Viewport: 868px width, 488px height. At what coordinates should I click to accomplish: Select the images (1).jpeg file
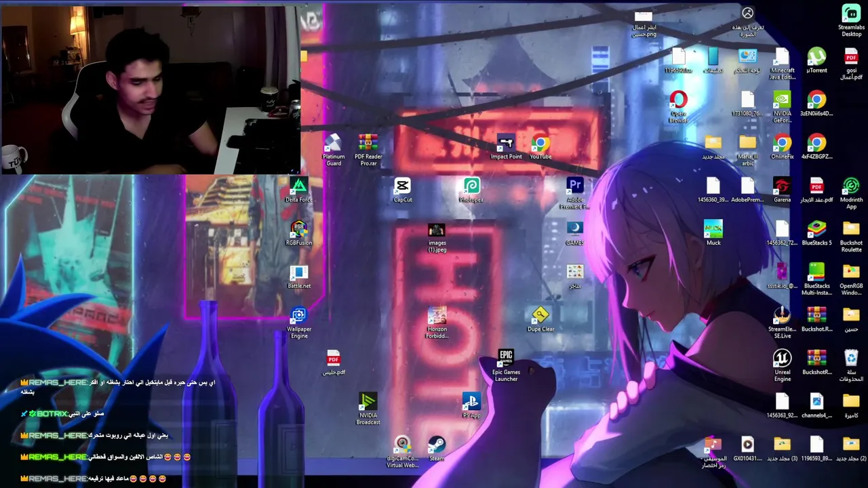click(437, 237)
